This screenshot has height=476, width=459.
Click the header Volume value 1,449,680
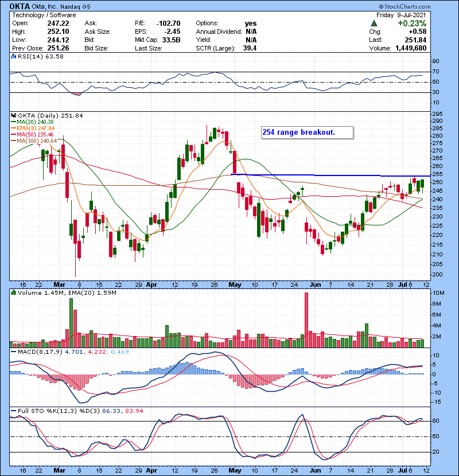click(x=411, y=48)
